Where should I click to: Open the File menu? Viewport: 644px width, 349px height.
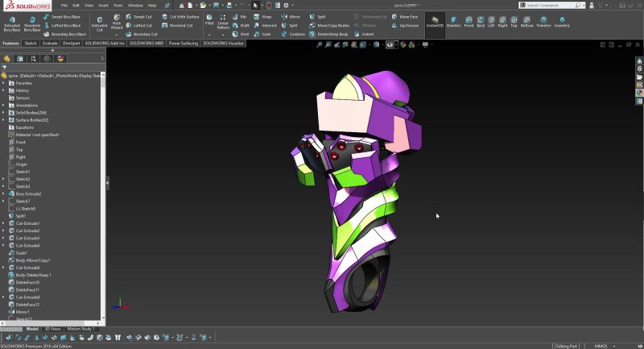click(64, 6)
